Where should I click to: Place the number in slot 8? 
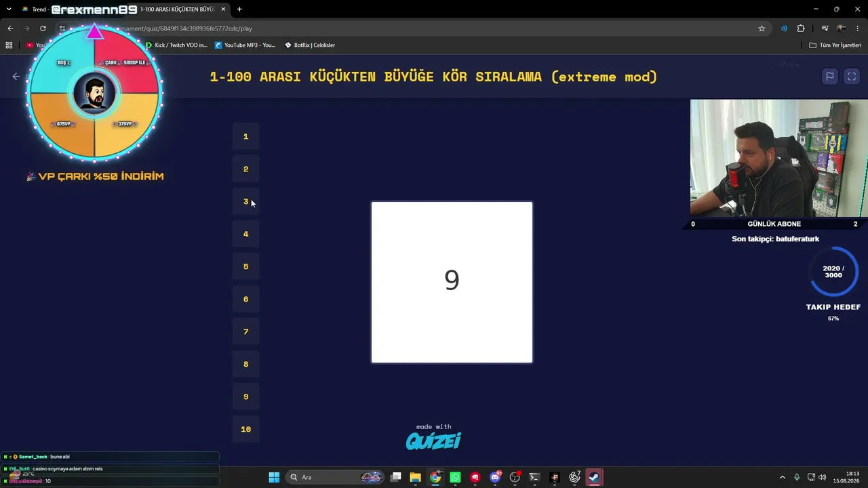point(246,364)
